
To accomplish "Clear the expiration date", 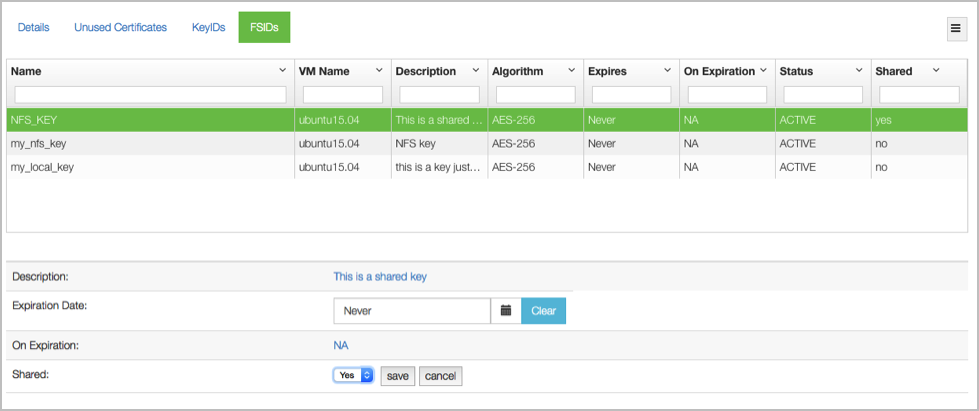I will tap(544, 310).
